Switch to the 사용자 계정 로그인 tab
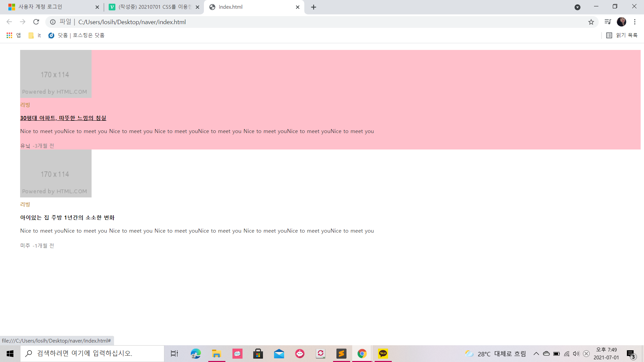The height and width of the screenshot is (362, 644). tap(50, 7)
